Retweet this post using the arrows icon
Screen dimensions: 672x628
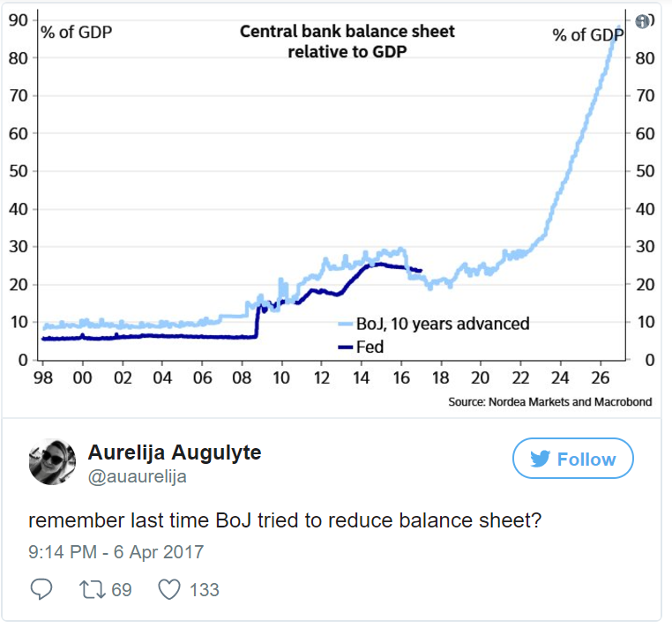[92, 588]
